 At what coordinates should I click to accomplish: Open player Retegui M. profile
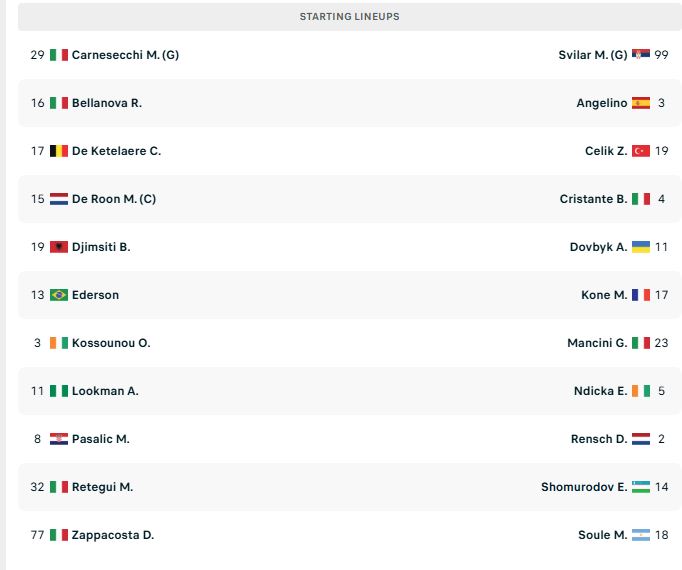point(102,487)
